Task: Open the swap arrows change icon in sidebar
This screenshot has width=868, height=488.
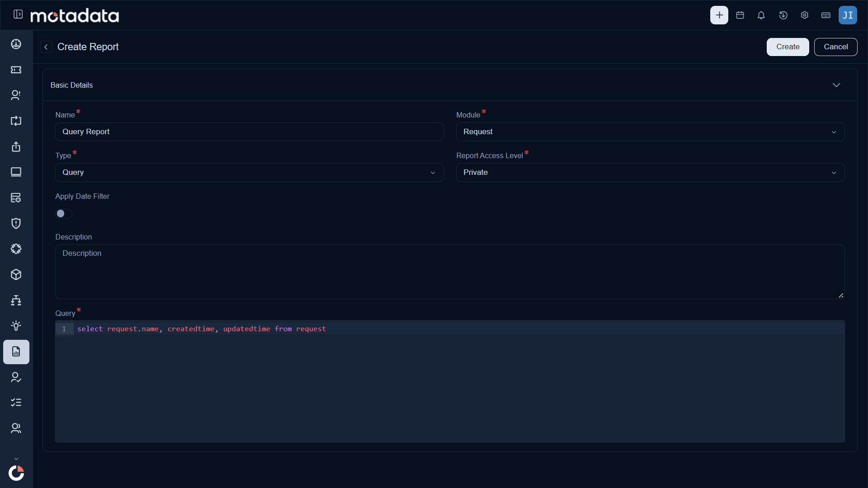Action: 16,121
